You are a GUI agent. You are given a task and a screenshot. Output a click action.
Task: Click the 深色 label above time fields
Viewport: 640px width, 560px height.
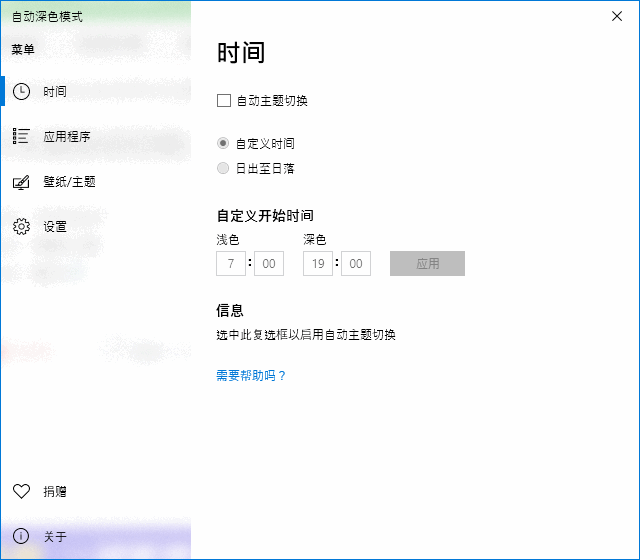315,240
